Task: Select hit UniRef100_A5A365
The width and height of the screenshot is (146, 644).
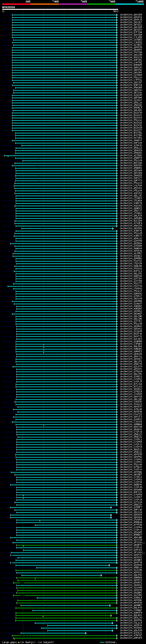Action: tap(131, 87)
